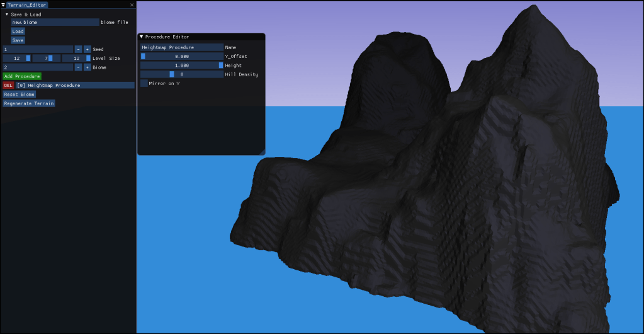Image resolution: width=644 pixels, height=334 pixels.
Task: Collapse the Terrain_Editor window arrow
Action: pos(3,4)
